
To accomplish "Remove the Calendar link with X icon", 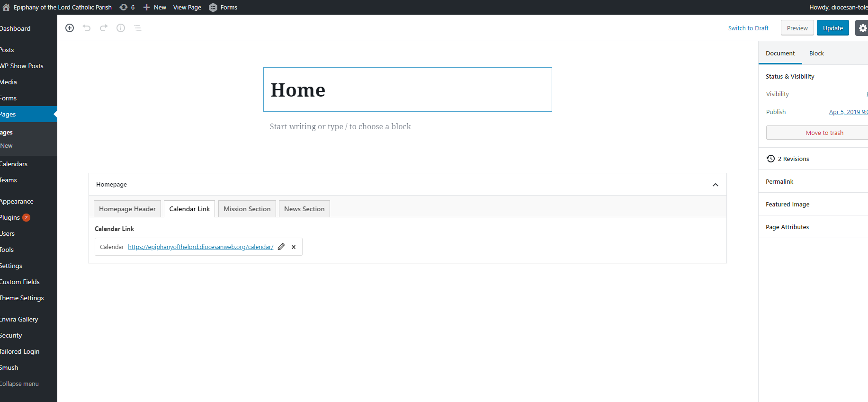I will pos(294,247).
